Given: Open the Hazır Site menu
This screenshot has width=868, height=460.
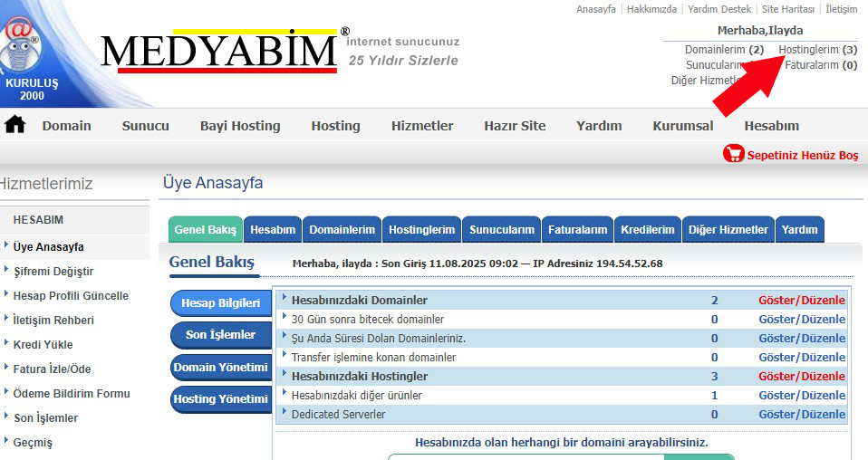Looking at the screenshot, I should [515, 126].
